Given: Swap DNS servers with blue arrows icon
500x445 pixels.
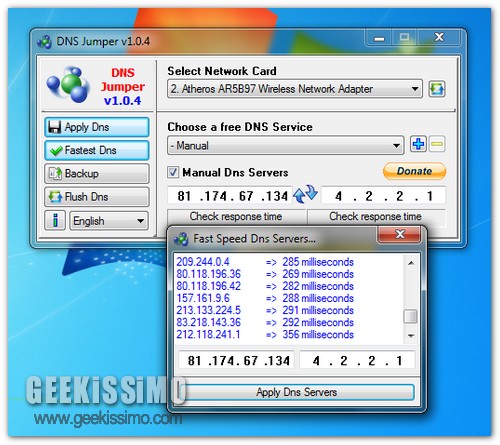Looking at the screenshot, I should (x=305, y=194).
